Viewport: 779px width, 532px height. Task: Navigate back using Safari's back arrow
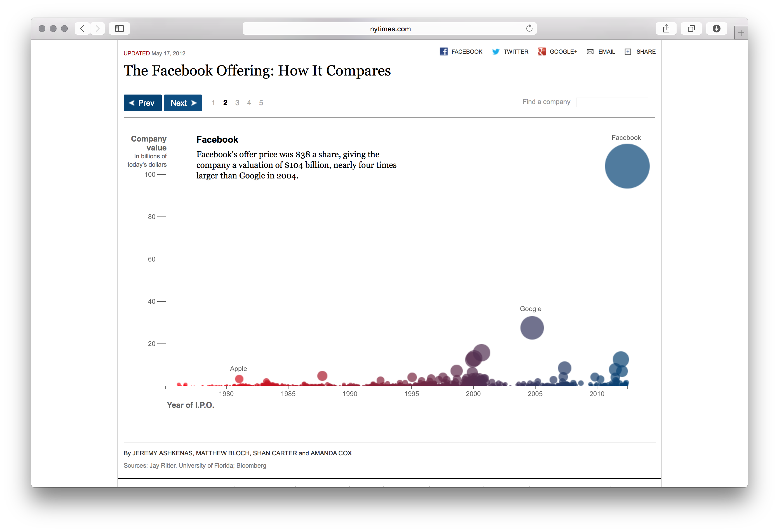pos(82,29)
